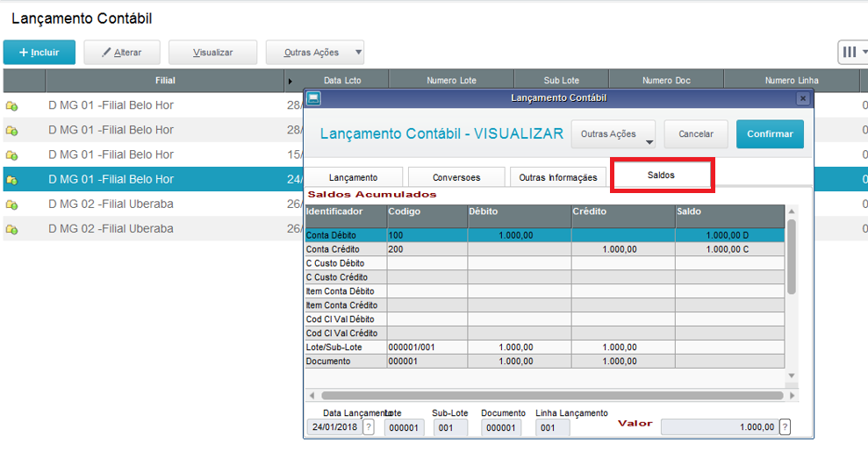
Task: Click status icon of highlighted Belo Hor row
Action: (x=12, y=180)
